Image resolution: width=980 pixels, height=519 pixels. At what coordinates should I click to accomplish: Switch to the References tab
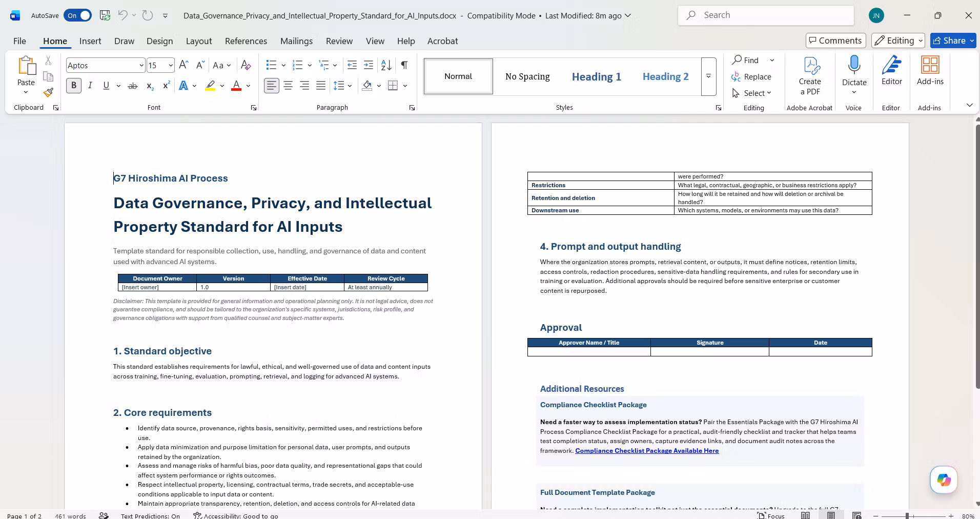[246, 41]
